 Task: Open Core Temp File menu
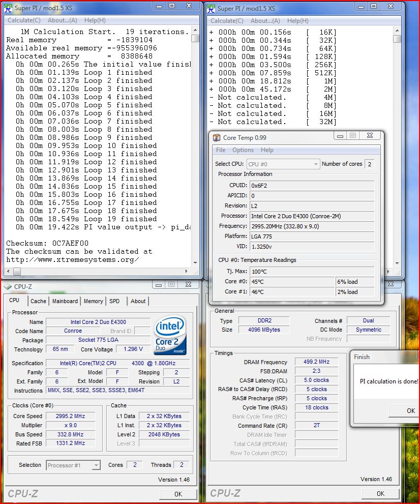(221, 150)
